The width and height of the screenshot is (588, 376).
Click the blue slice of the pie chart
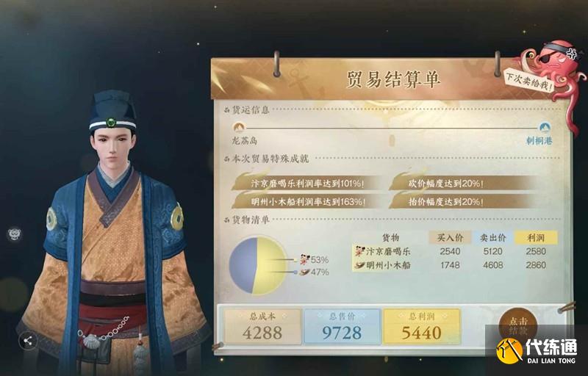[242, 264]
